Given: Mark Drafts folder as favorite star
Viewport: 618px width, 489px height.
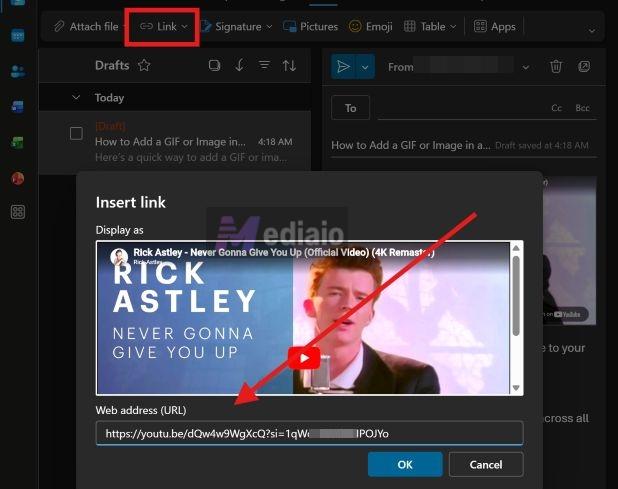Looking at the screenshot, I should pyautogui.click(x=144, y=65).
